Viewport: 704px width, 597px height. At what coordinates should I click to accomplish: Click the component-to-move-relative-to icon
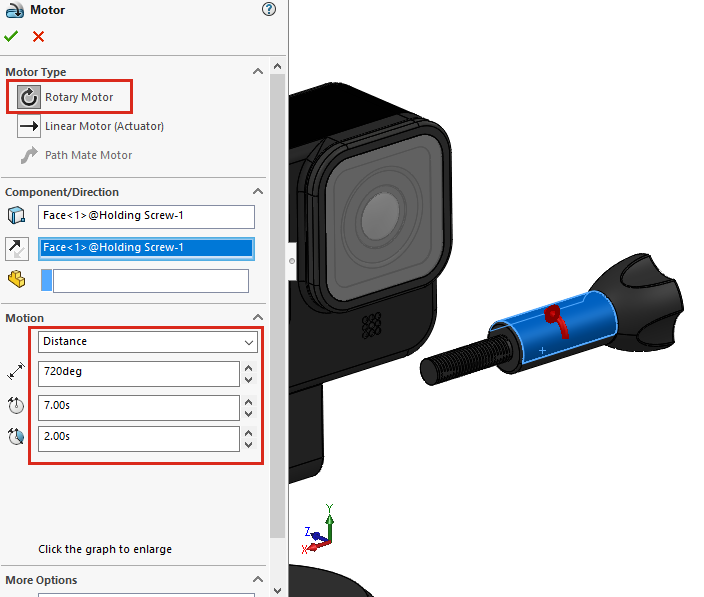17,279
